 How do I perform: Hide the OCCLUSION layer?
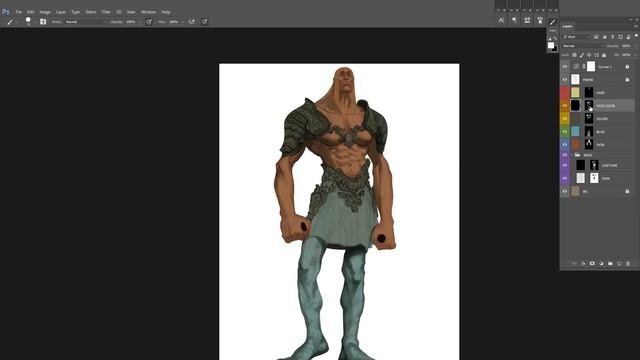click(x=565, y=106)
